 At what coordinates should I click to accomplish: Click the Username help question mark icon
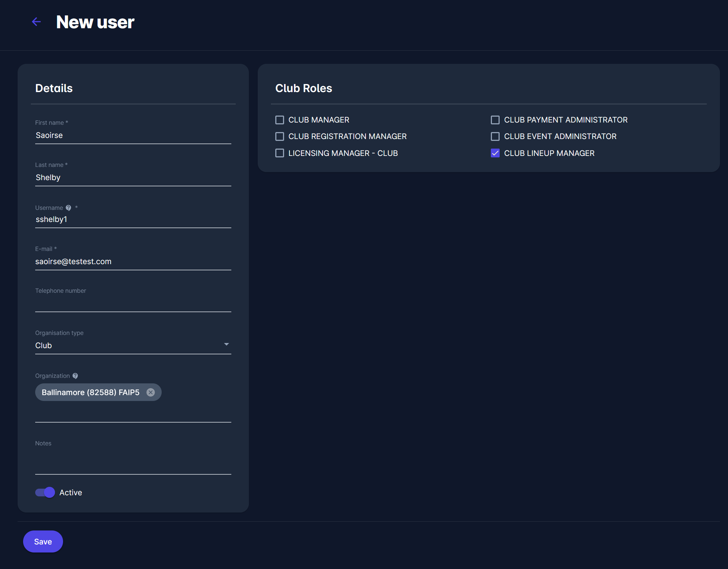coord(69,208)
